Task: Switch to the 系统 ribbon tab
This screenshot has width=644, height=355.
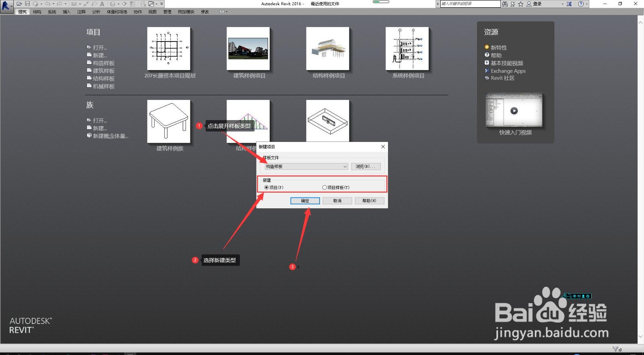Action: 52,12
